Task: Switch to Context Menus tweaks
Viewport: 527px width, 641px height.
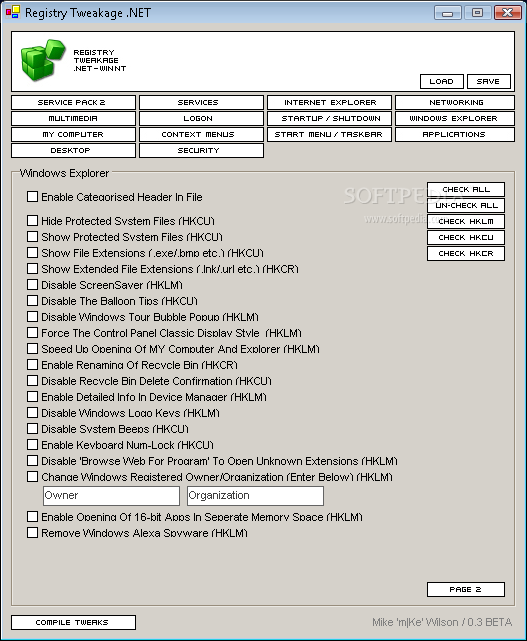Action: [201, 134]
